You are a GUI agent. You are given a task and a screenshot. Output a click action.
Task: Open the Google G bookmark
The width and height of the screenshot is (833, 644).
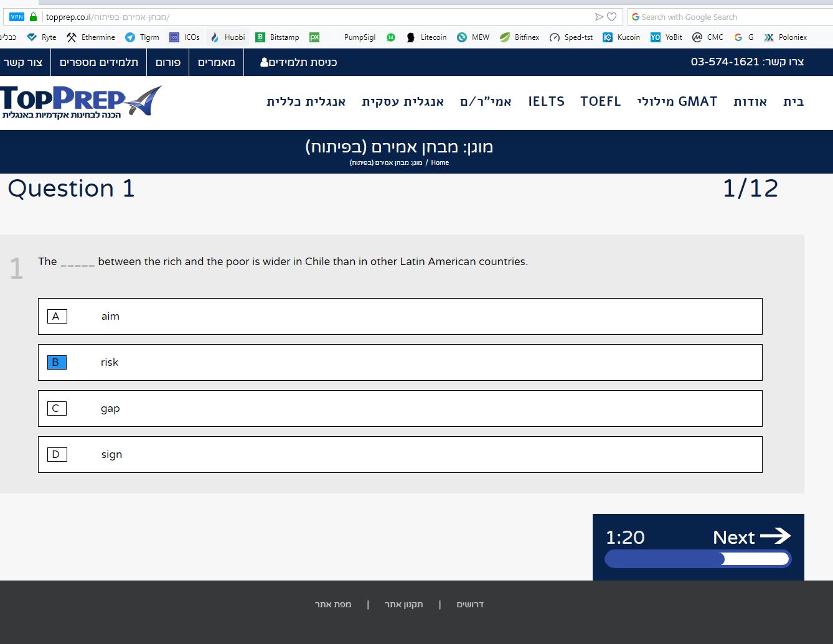[743, 37]
